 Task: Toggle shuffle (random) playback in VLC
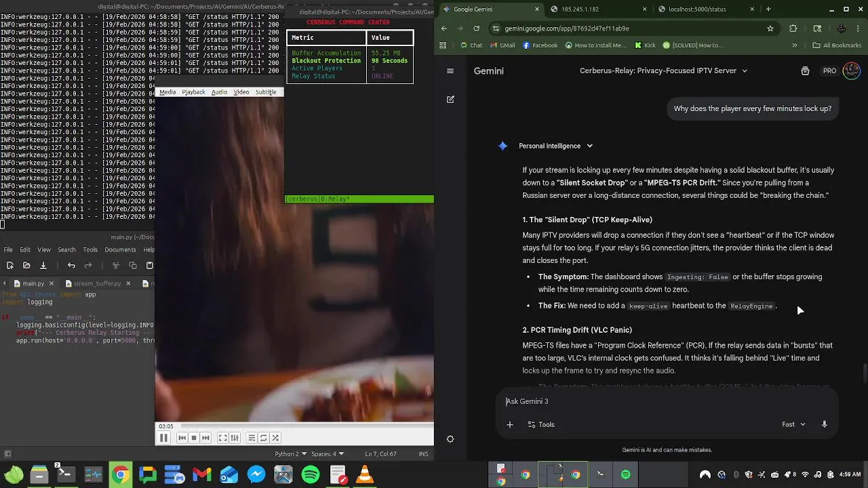point(275,438)
